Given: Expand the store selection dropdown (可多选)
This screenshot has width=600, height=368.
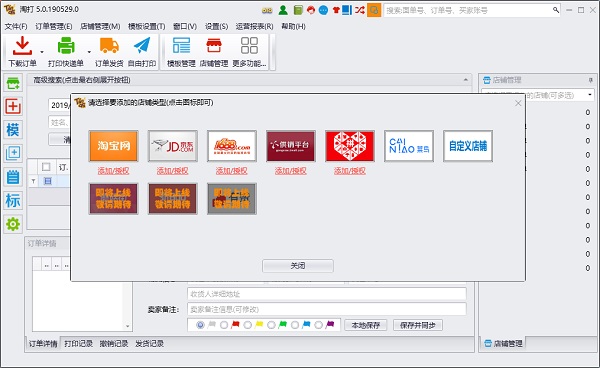Looking at the screenshot, I should (x=590, y=94).
